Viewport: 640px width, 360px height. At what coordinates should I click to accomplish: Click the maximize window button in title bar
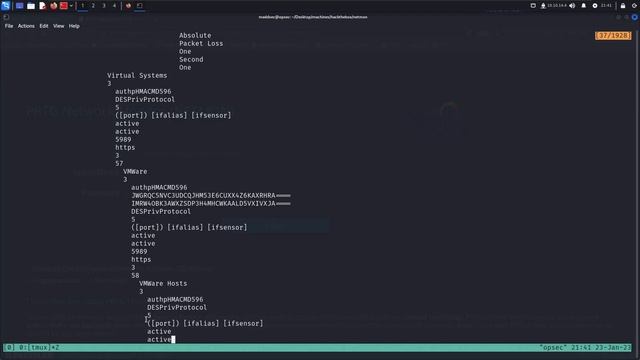[x=627, y=17]
